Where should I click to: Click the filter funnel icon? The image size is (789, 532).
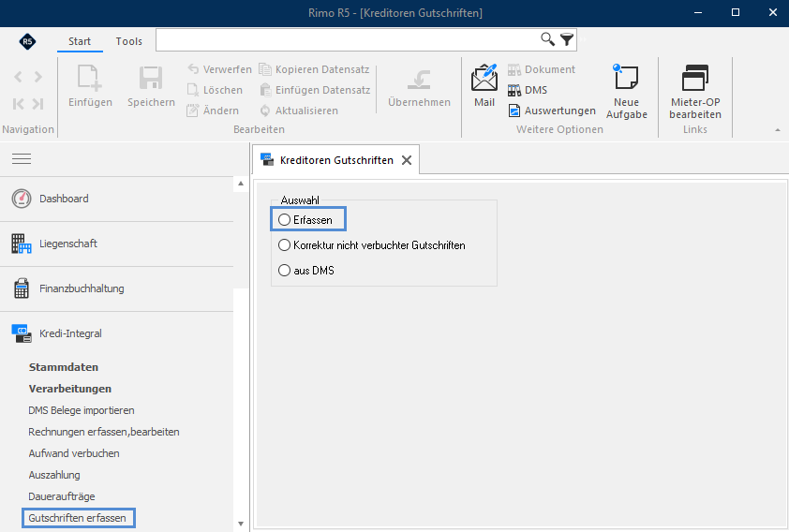point(567,39)
